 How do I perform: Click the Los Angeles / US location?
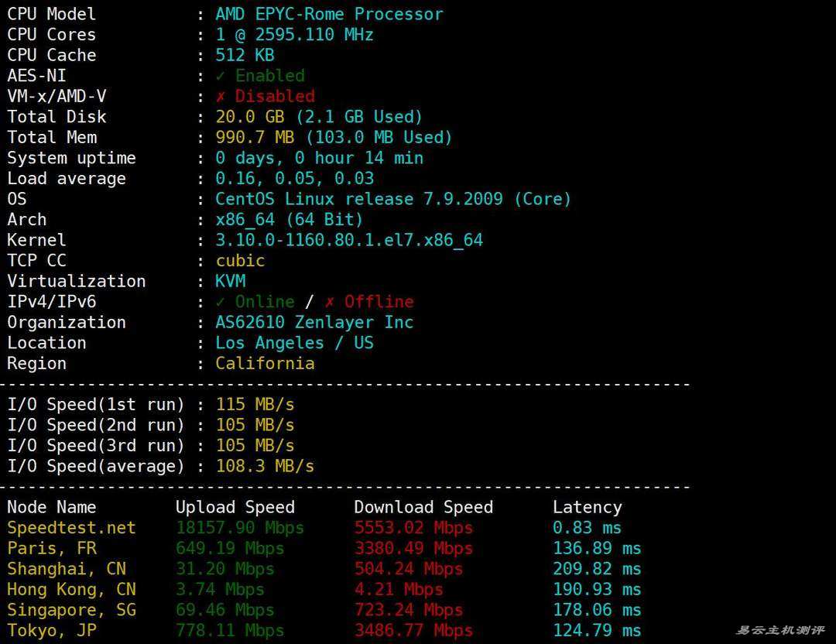tap(294, 343)
